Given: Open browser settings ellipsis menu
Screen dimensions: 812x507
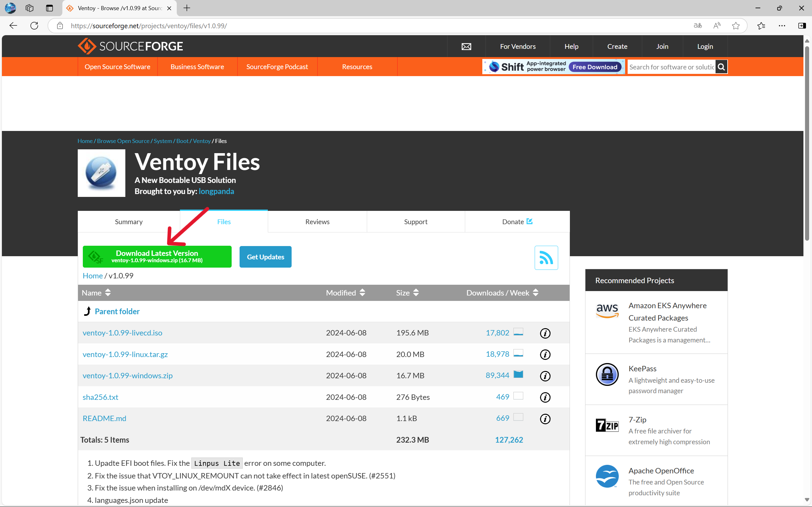Looking at the screenshot, I should (782, 25).
